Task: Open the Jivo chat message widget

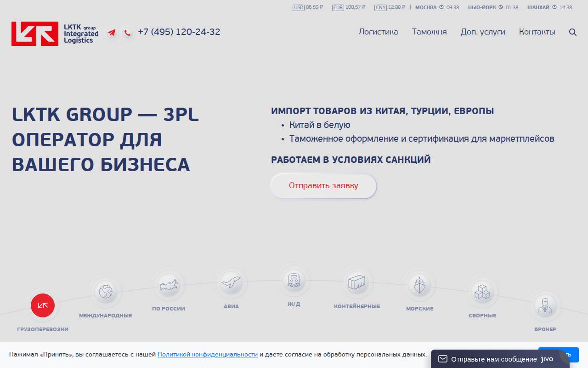Action: tap(500, 359)
